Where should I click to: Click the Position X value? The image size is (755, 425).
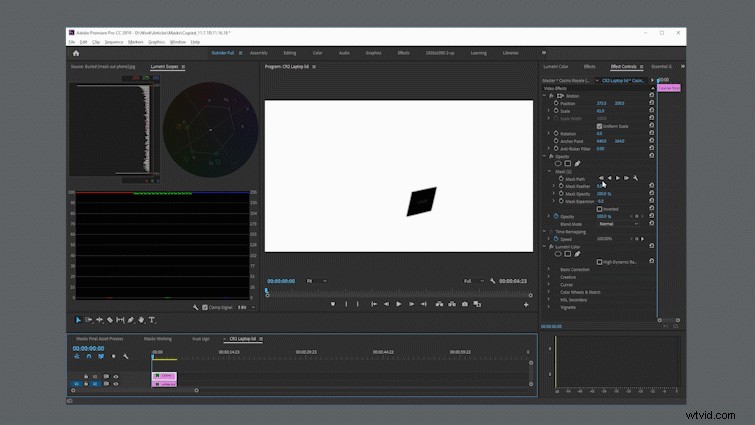(601, 103)
